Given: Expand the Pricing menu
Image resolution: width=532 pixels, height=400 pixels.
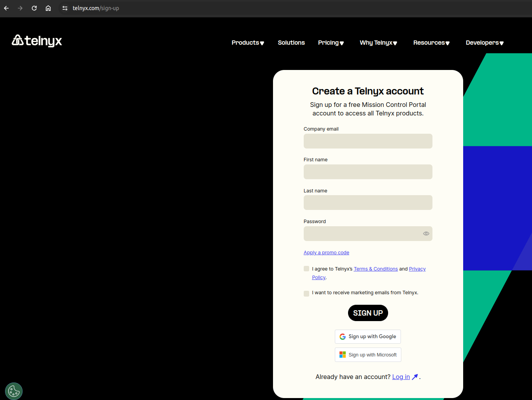Looking at the screenshot, I should click(x=331, y=43).
